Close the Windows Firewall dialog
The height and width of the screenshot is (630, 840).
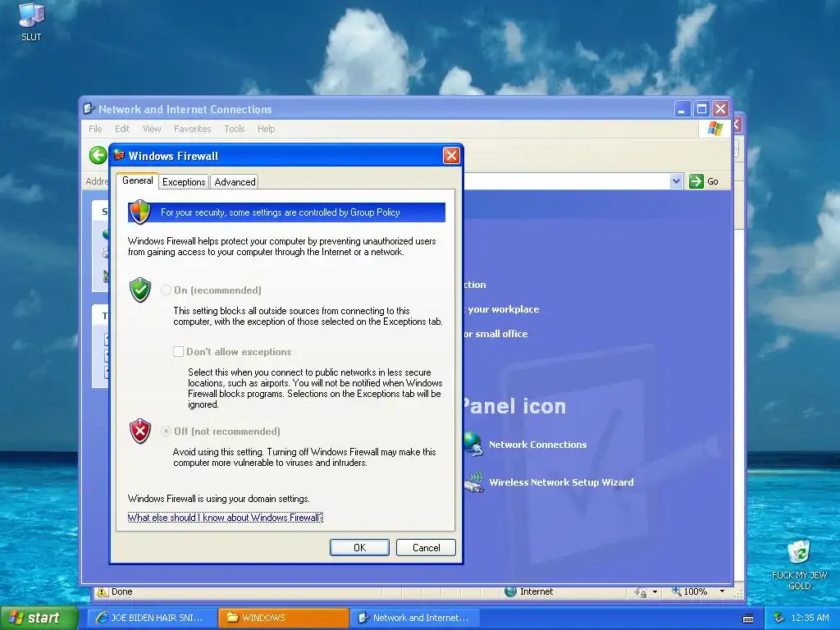coord(451,155)
